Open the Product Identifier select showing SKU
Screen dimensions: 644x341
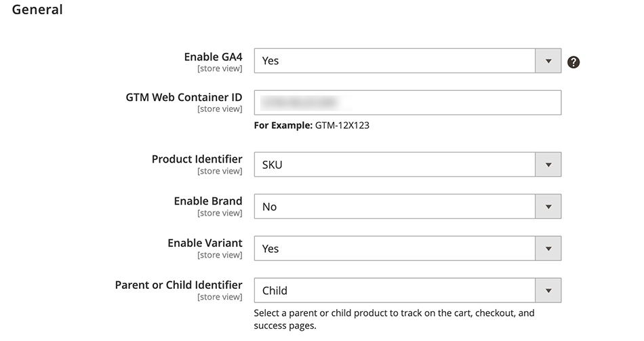point(395,165)
